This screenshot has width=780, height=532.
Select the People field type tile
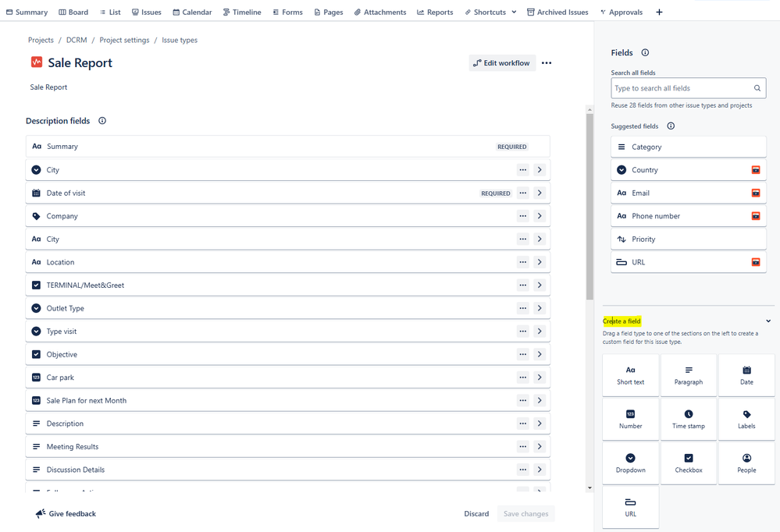(x=746, y=463)
